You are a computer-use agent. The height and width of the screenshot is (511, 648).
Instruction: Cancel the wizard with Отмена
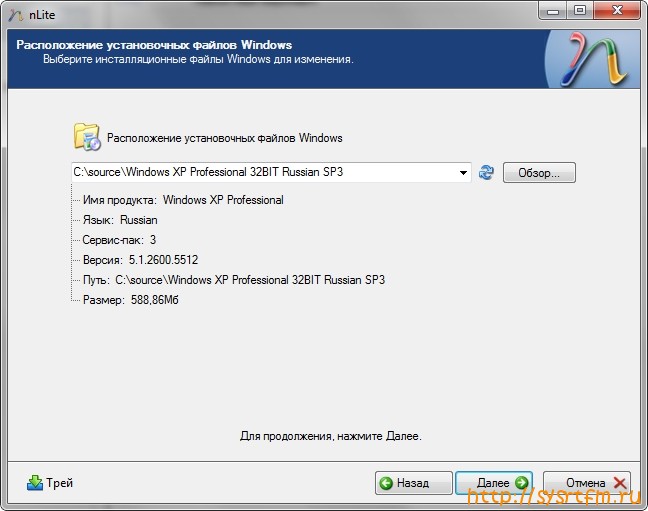point(587,483)
